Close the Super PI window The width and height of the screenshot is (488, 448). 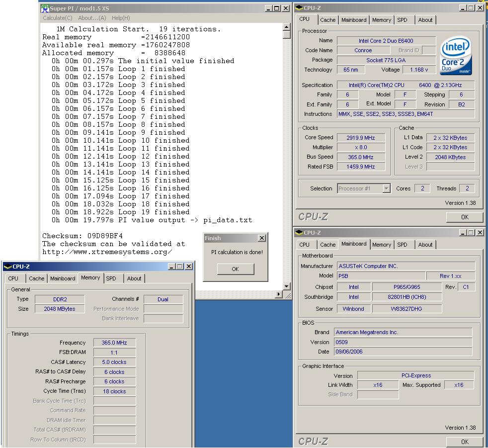(x=285, y=8)
